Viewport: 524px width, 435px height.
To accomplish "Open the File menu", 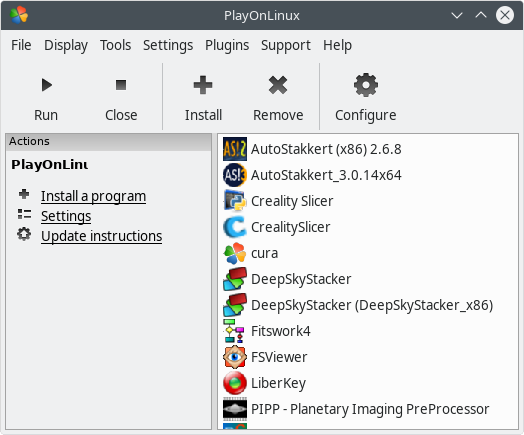I will [x=21, y=45].
